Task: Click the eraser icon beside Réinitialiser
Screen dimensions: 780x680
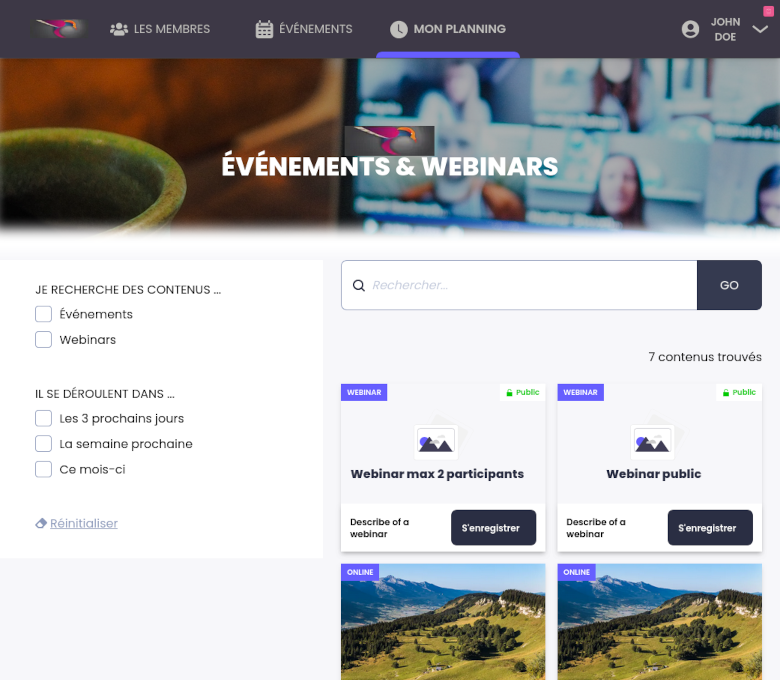Action: [x=41, y=523]
